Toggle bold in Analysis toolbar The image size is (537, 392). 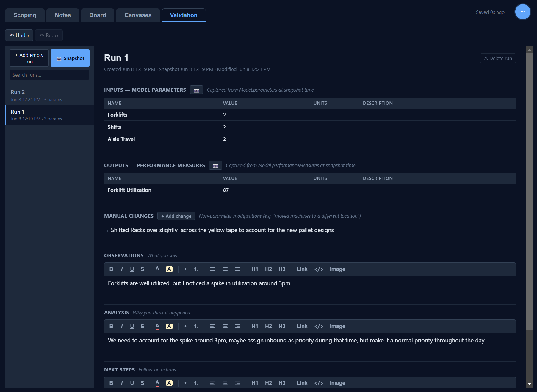tap(111, 326)
